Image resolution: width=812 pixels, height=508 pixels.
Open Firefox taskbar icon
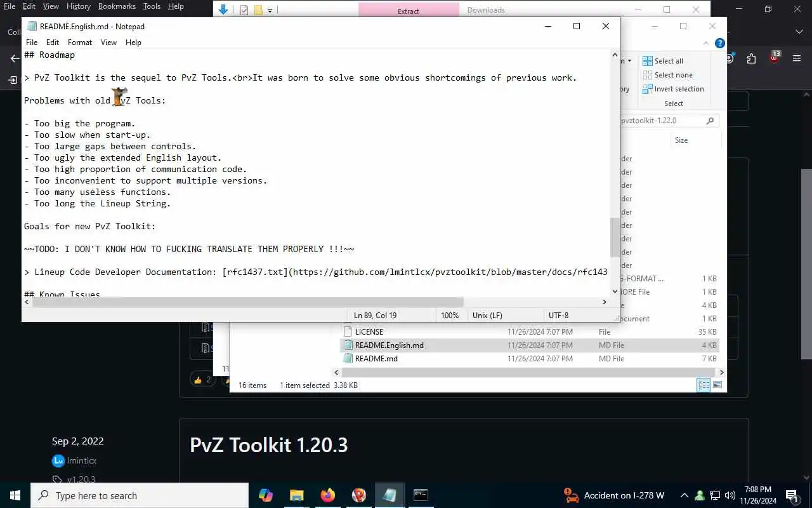(x=328, y=495)
